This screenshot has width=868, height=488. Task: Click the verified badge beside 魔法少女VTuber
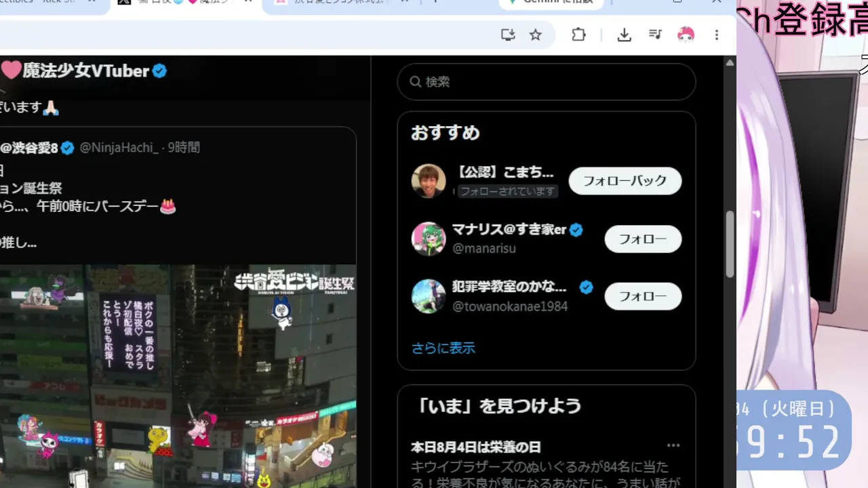159,70
